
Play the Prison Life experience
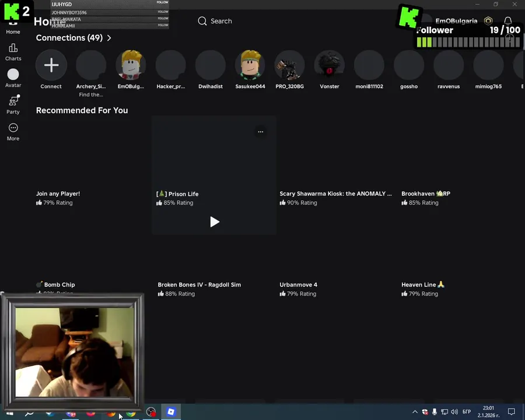(x=214, y=222)
